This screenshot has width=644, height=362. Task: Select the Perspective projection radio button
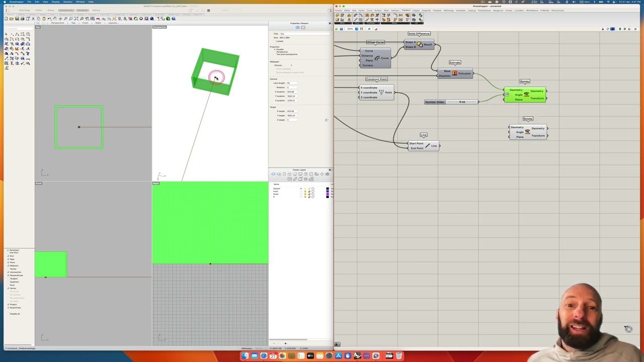pyautogui.click(x=275, y=52)
